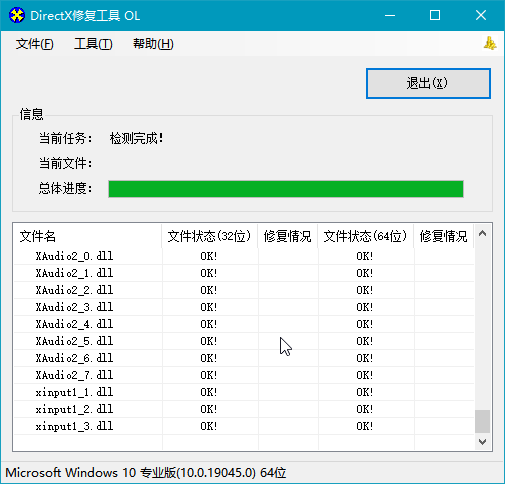Click the green 总体进度 progress bar

point(286,189)
